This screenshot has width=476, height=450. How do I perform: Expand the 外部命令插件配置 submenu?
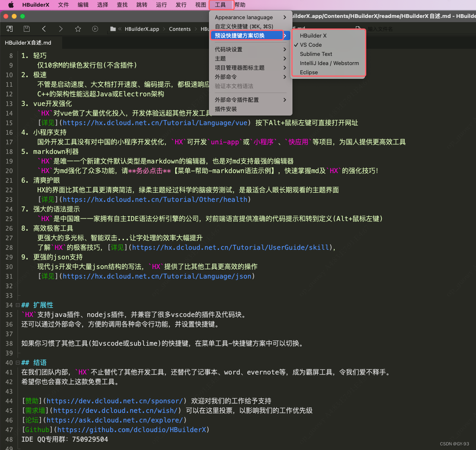coord(250,100)
